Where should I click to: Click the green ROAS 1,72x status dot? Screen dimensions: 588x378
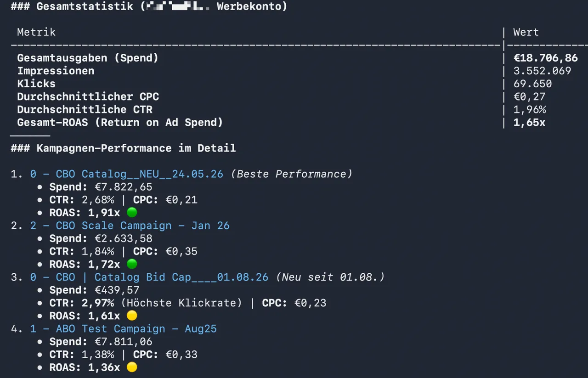click(x=132, y=264)
